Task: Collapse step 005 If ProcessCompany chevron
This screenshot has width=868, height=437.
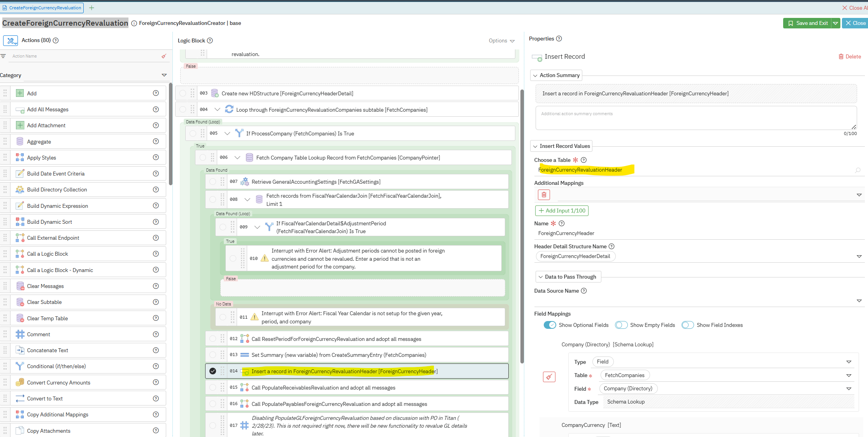Action: (x=227, y=133)
